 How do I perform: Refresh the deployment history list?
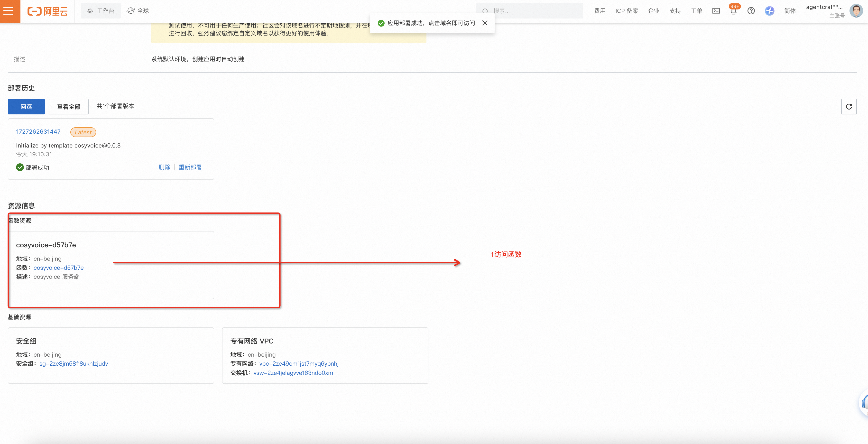(x=849, y=106)
